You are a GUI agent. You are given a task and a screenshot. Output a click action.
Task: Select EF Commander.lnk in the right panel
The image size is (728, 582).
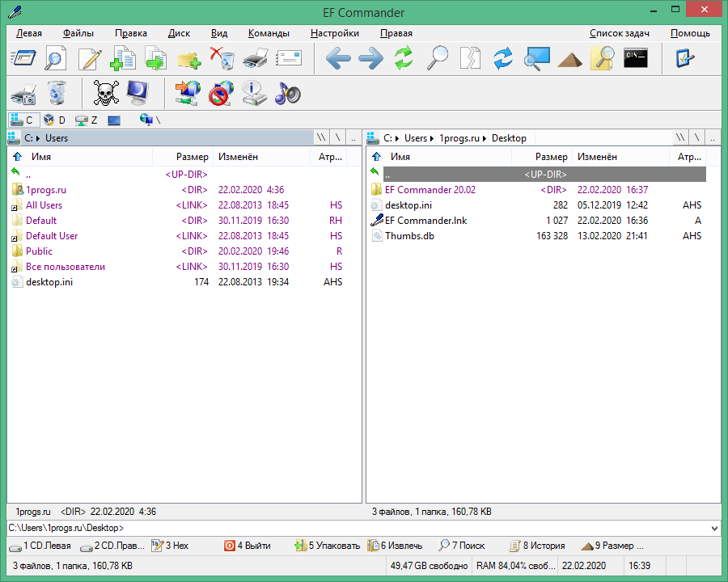tap(425, 221)
